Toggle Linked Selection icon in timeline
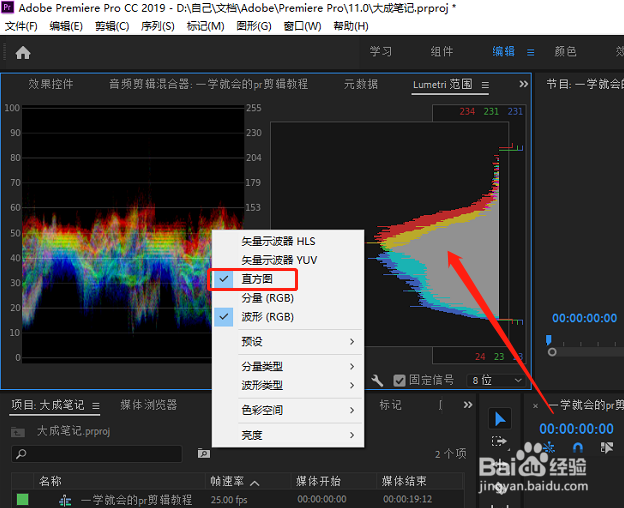The image size is (624, 508). pos(606,448)
